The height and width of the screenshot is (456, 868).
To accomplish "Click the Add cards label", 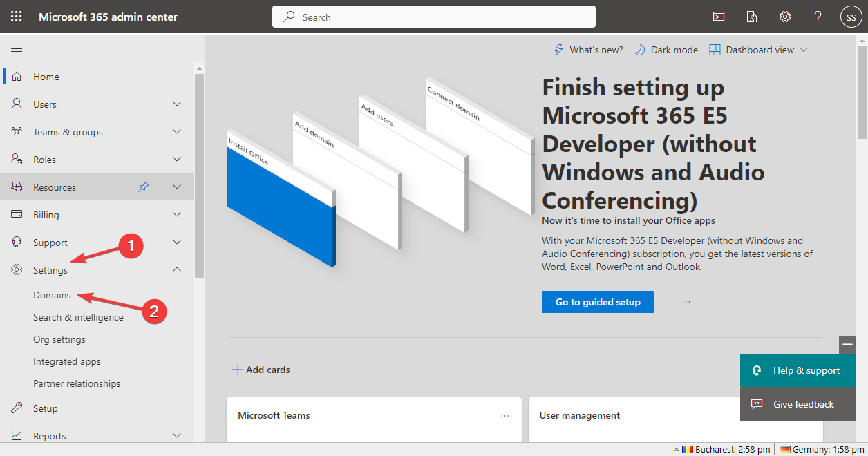I will click(268, 370).
